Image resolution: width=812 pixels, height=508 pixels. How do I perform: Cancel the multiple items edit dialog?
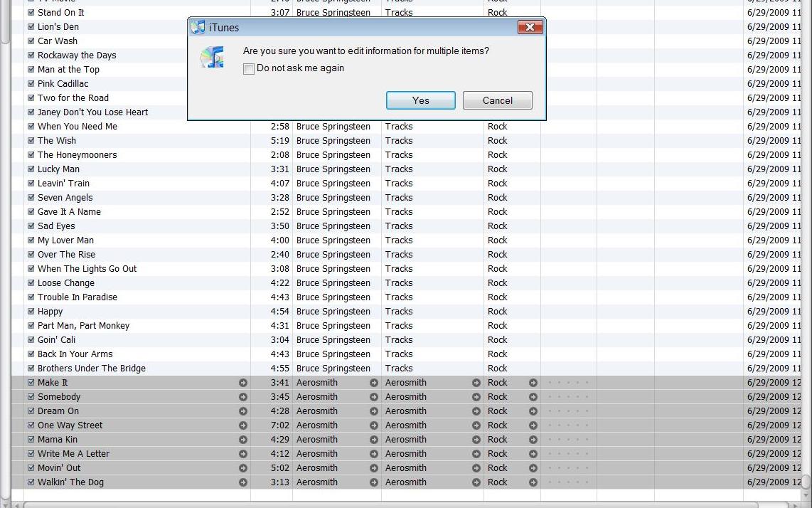coord(497,100)
